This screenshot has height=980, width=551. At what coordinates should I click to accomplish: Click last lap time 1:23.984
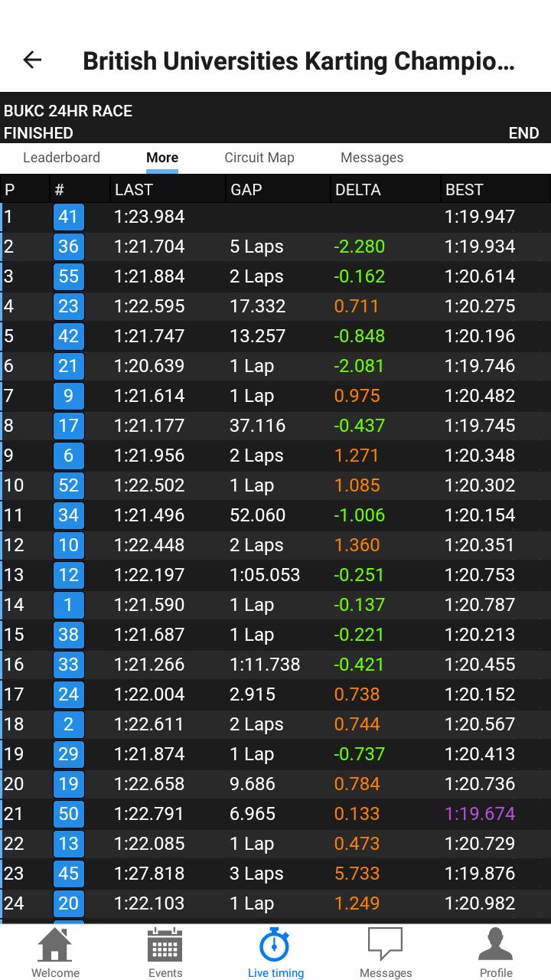149,217
